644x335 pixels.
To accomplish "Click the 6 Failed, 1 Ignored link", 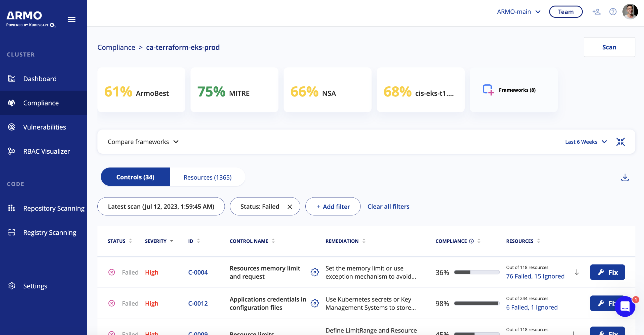I will pyautogui.click(x=532, y=307).
